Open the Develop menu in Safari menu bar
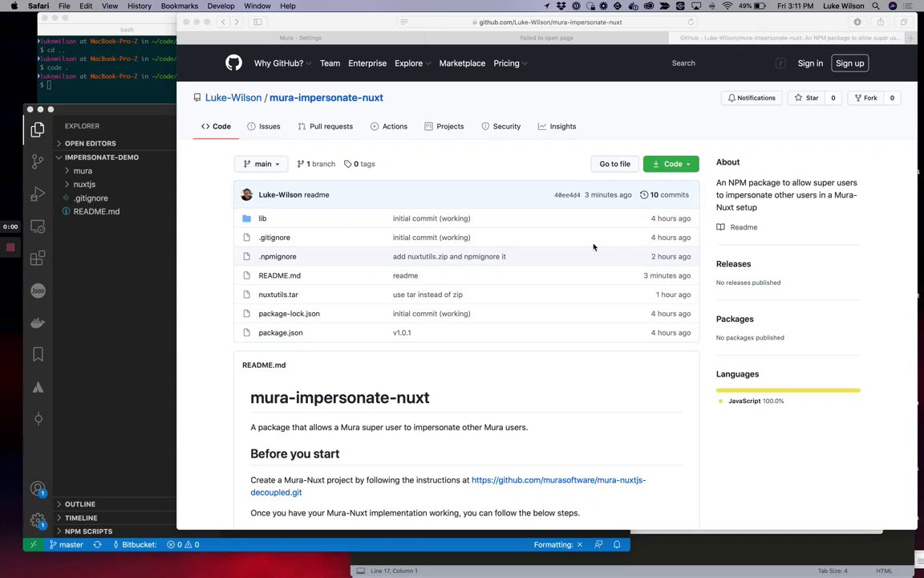Viewport: 924px width, 578px height. point(221,6)
